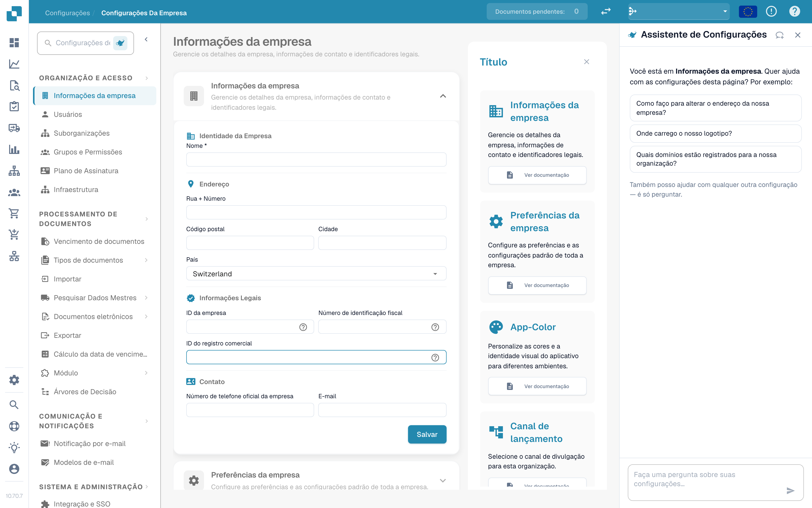Open the line chart analytics rail icon
The height and width of the screenshot is (508, 812).
pos(14,64)
